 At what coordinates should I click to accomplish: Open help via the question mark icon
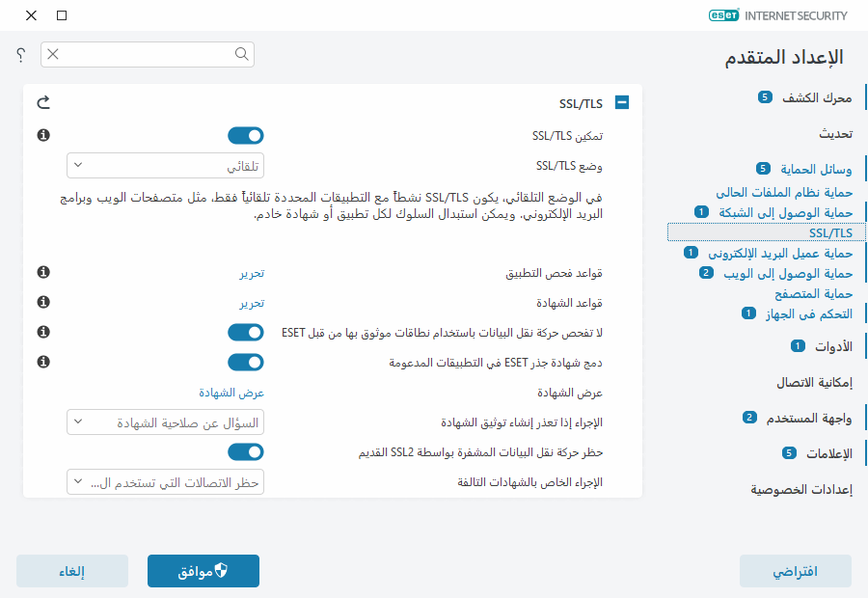tap(19, 55)
